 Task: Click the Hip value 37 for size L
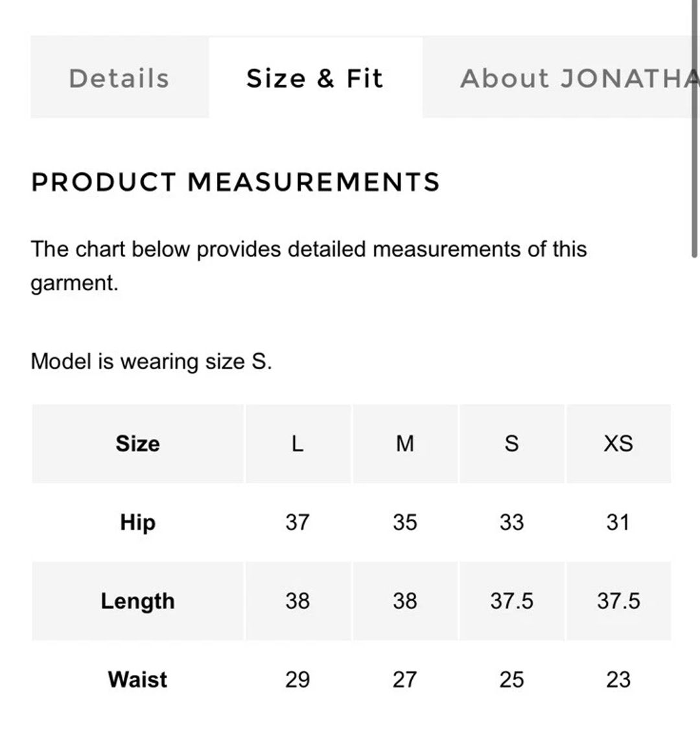tap(297, 522)
